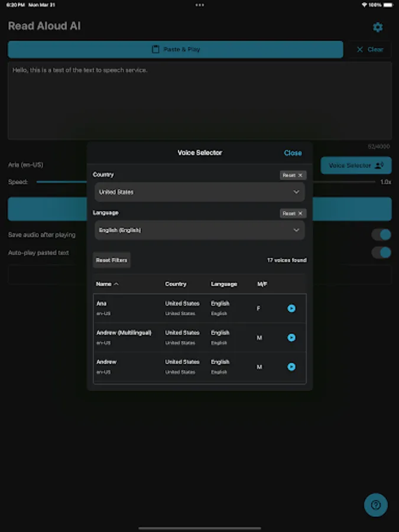This screenshot has width=399, height=532.
Task: Select the Ana voice row
Action: click(200, 309)
